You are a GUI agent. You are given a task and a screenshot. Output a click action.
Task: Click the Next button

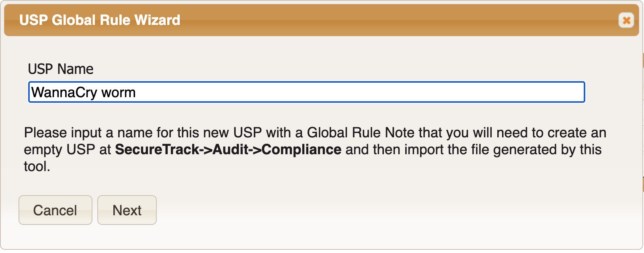pyautogui.click(x=127, y=210)
